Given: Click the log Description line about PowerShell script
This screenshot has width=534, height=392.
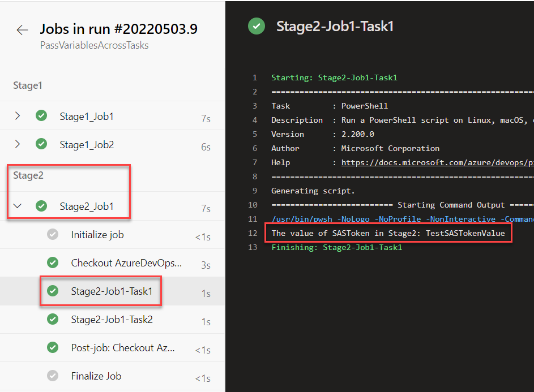Looking at the screenshot, I should click(403, 120).
